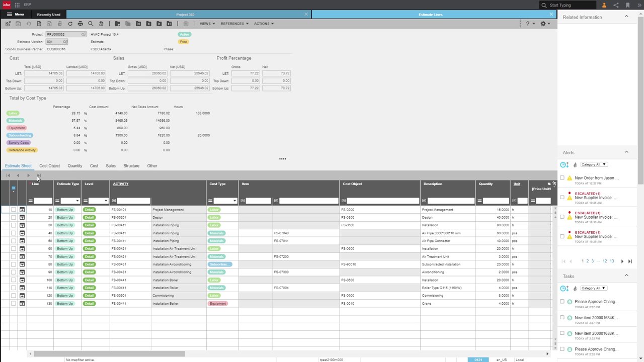Collapse the Related Information panel
The width and height of the screenshot is (644, 362).
coord(626,17)
